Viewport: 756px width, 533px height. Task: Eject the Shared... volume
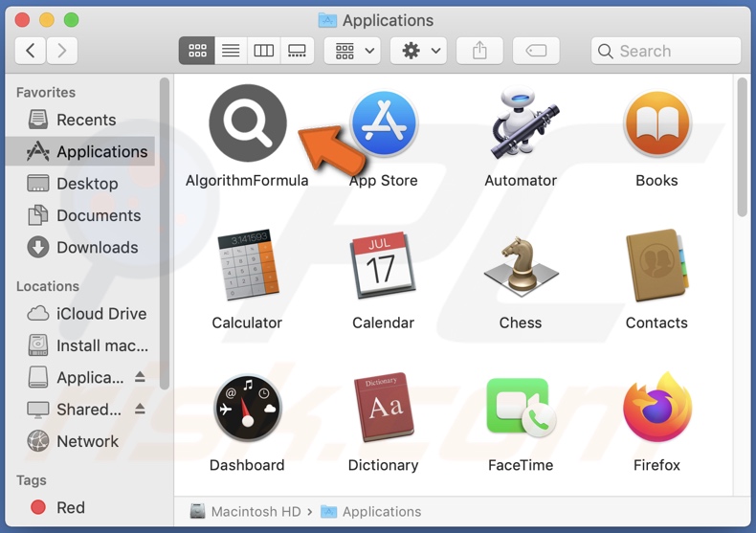click(x=140, y=410)
